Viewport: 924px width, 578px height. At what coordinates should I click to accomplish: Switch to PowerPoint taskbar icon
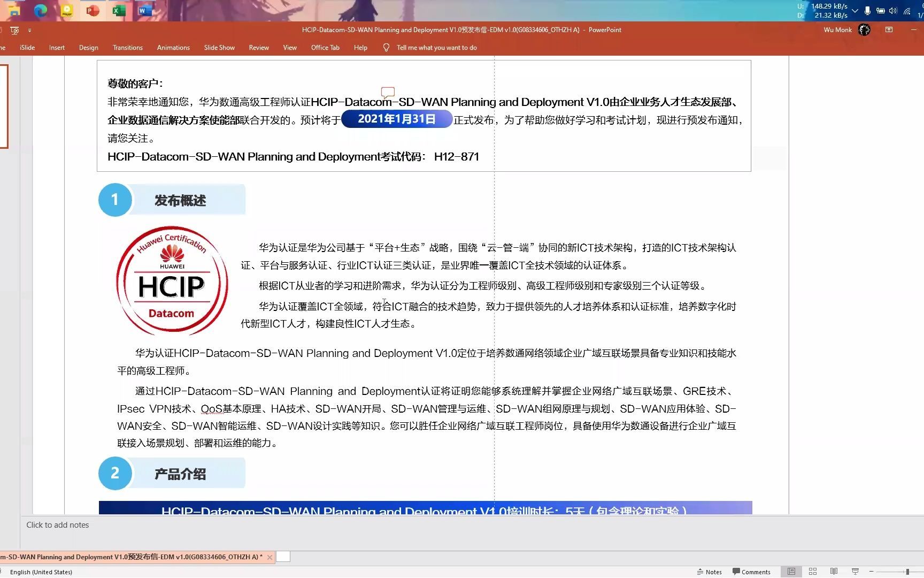coord(93,10)
